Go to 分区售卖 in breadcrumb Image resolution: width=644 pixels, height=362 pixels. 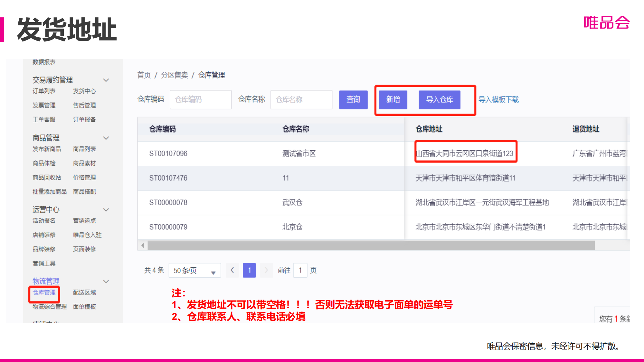click(175, 75)
